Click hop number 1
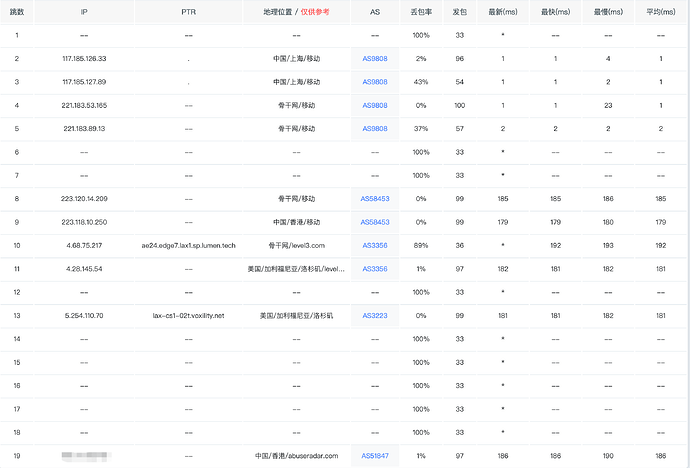 [17, 35]
